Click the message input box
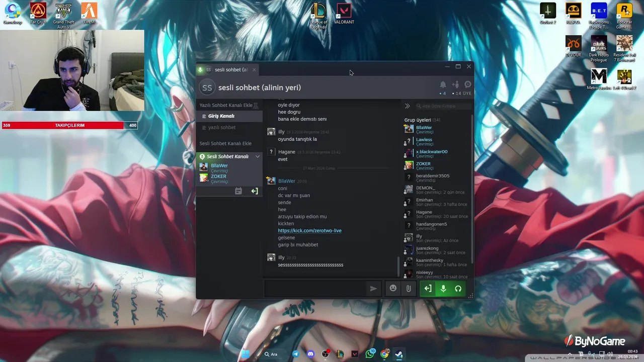 tap(315, 289)
